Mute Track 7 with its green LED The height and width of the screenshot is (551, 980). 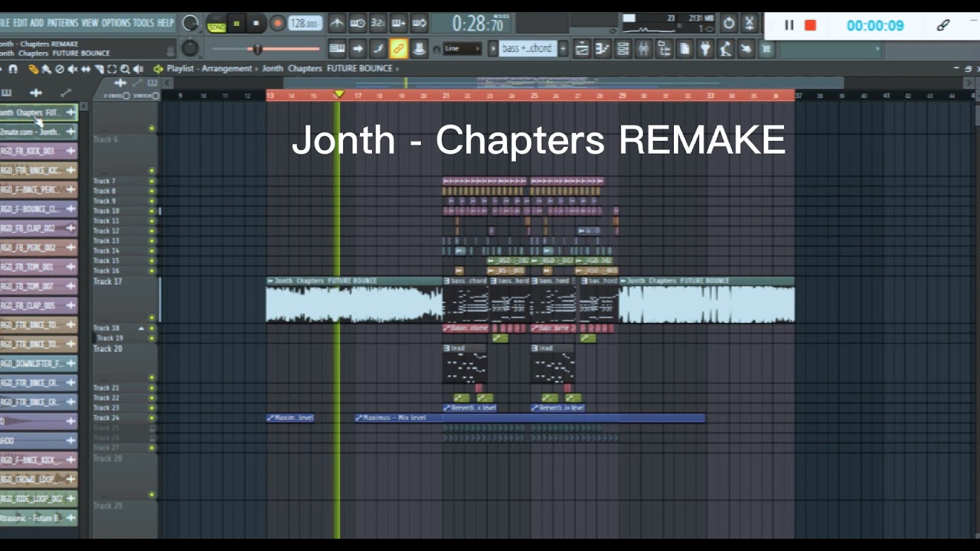point(152,181)
